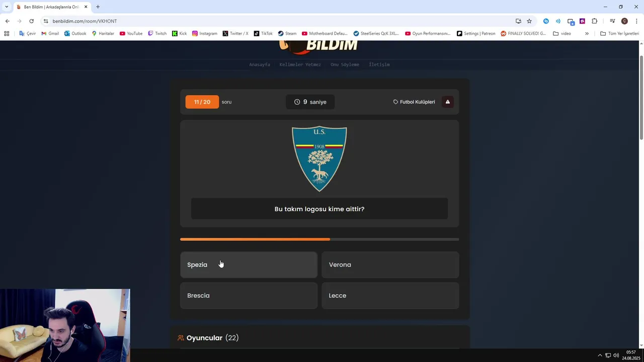Open the Tüm Yer İşaretleri folder
Screen dimensions: 644x362
619,34
